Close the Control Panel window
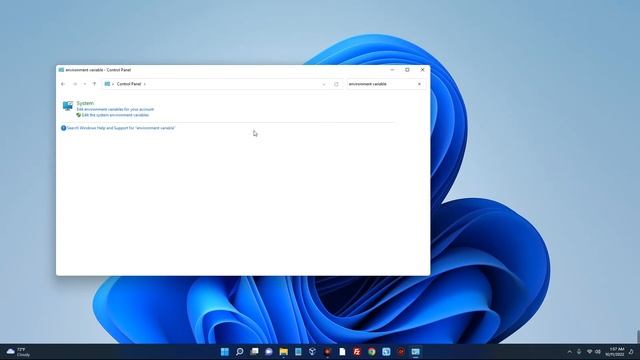Image resolution: width=640 pixels, height=360 pixels. 422,70
